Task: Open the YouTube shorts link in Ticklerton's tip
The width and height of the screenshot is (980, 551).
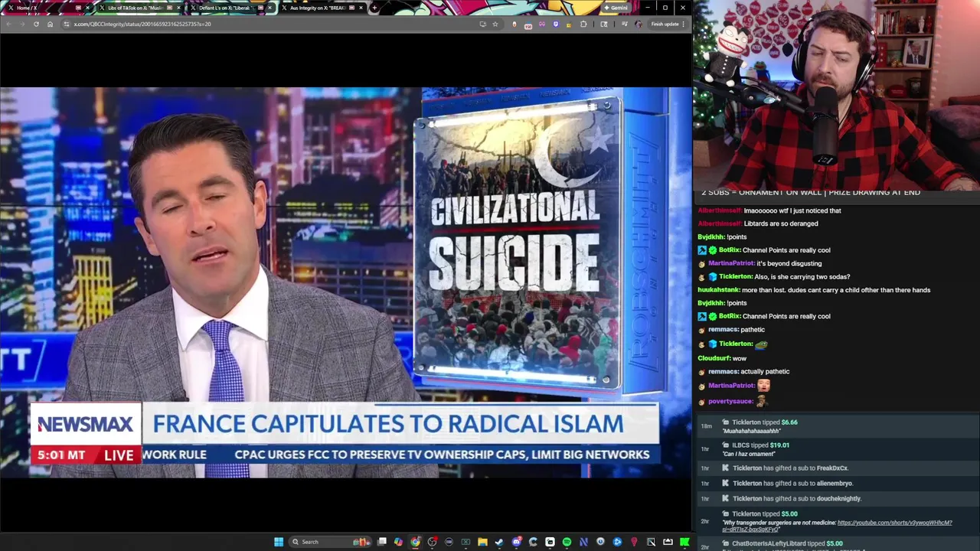Action: coord(894,523)
